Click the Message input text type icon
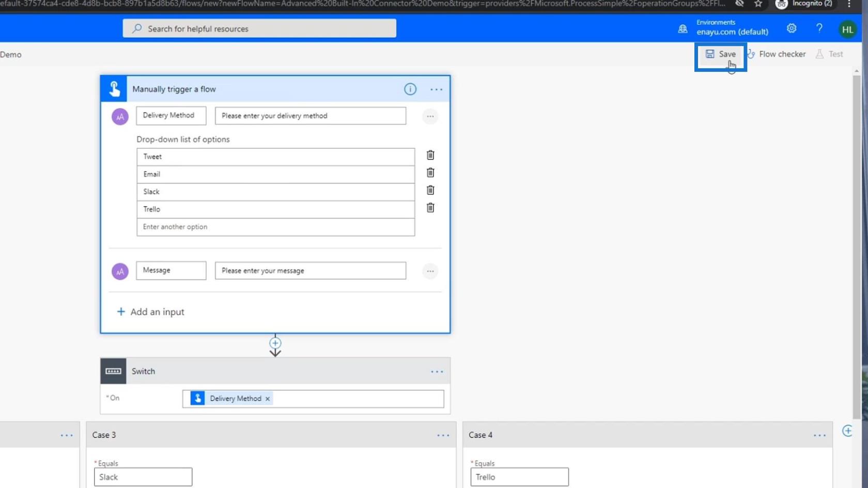This screenshot has height=488, width=868. (120, 271)
